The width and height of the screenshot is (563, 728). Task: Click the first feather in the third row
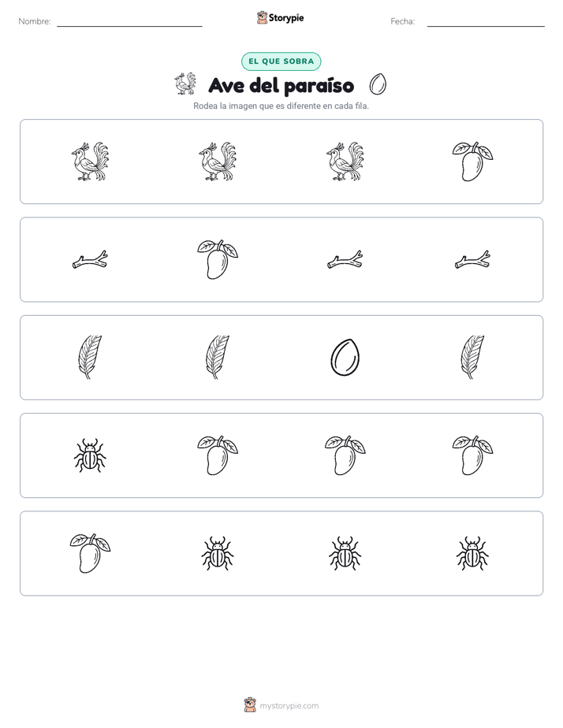90,358
